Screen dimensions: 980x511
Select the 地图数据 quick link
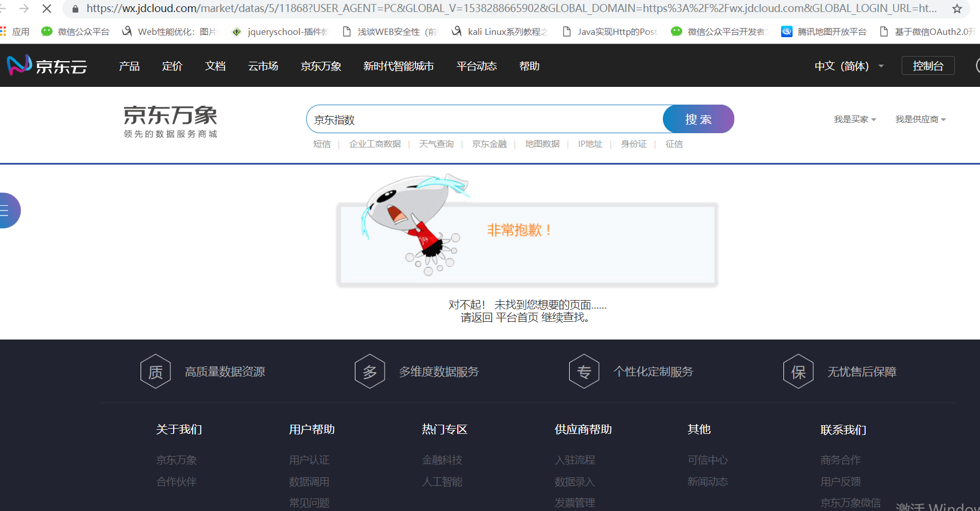[542, 144]
